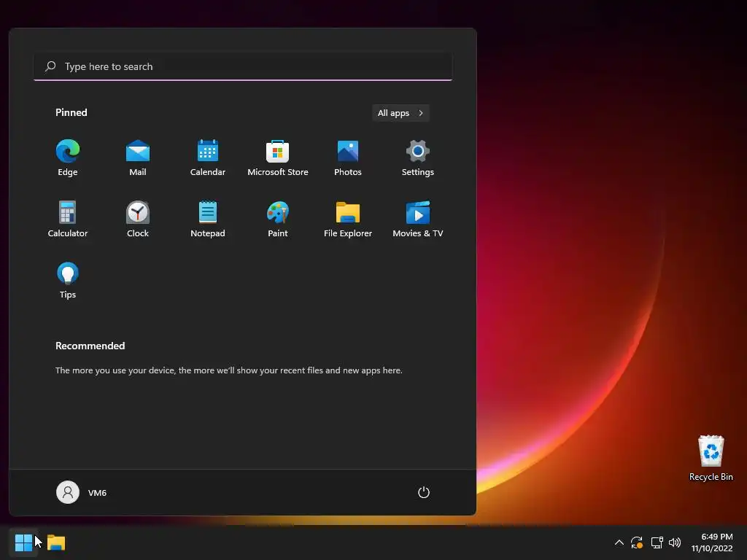The width and height of the screenshot is (747, 560).
Task: Click the Recommended section heading
Action: [x=90, y=346]
